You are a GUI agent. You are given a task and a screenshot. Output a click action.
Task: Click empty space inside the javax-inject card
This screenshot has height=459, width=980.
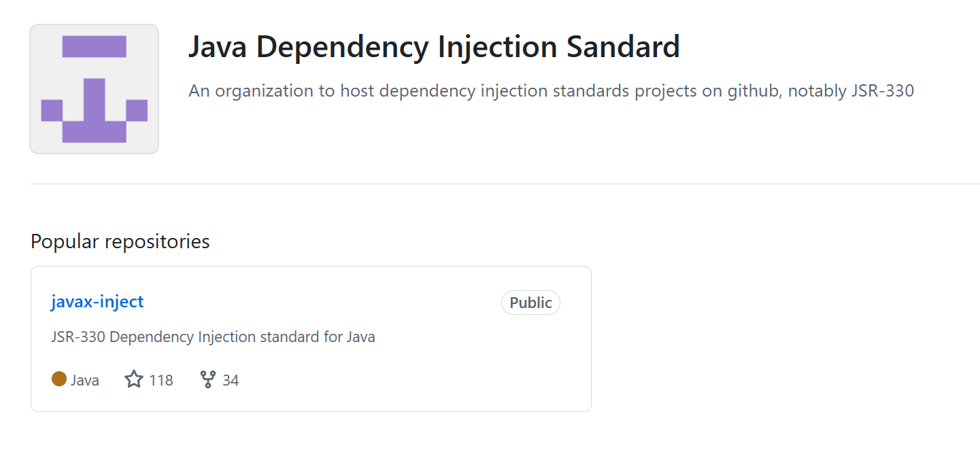tap(408, 367)
